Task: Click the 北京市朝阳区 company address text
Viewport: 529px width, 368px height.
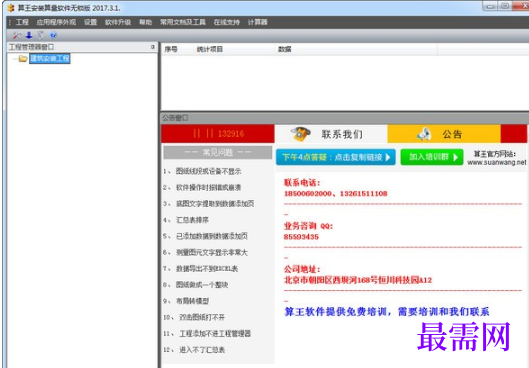Action: point(358,280)
